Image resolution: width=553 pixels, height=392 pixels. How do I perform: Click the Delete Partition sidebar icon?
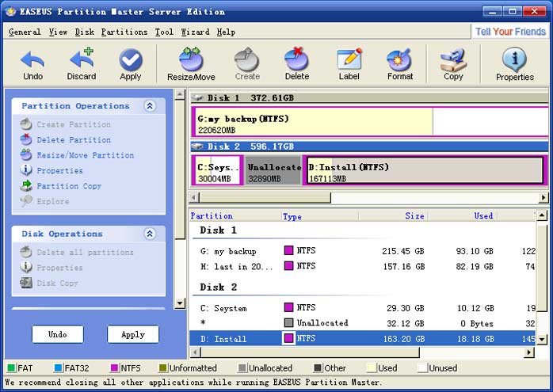pos(26,139)
